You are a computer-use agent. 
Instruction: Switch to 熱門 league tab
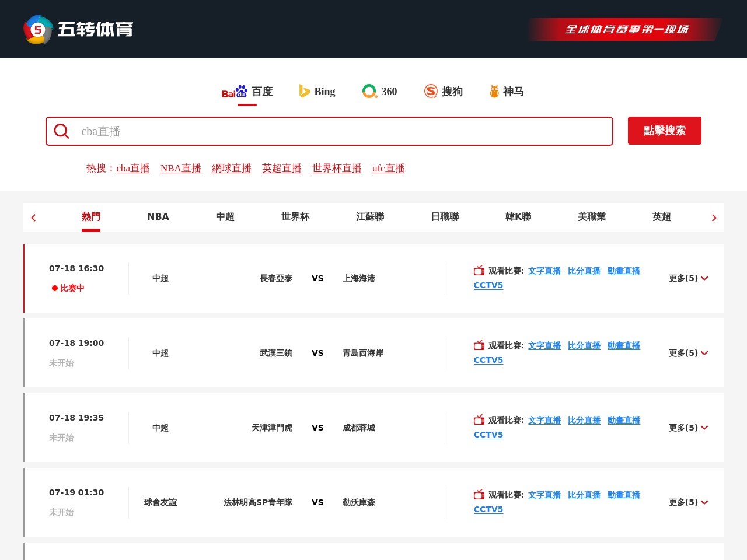point(91,217)
